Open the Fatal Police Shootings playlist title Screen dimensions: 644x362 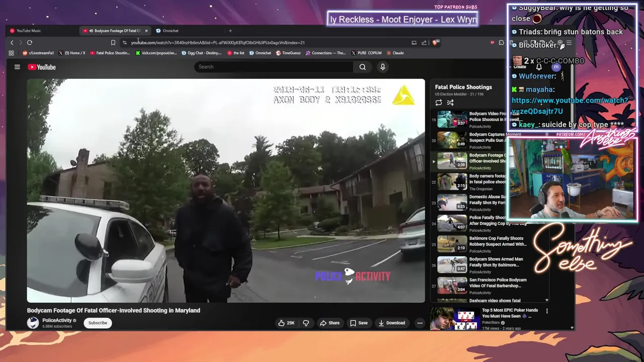(x=463, y=87)
